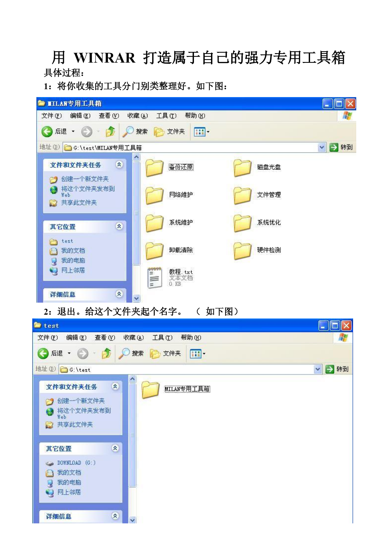
Task: Select MILAN专用工具箱 folder in test window
Action: [x=176, y=389]
